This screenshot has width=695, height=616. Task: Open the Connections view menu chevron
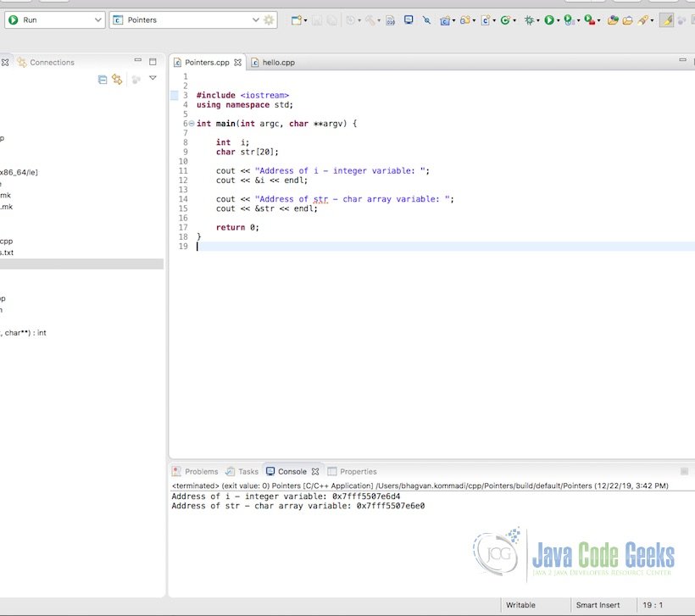tap(153, 77)
